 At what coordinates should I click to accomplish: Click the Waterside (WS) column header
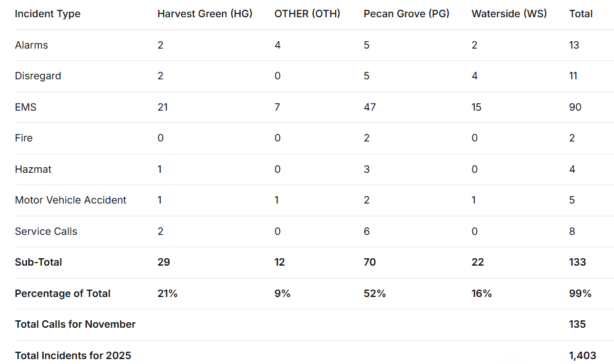point(509,14)
